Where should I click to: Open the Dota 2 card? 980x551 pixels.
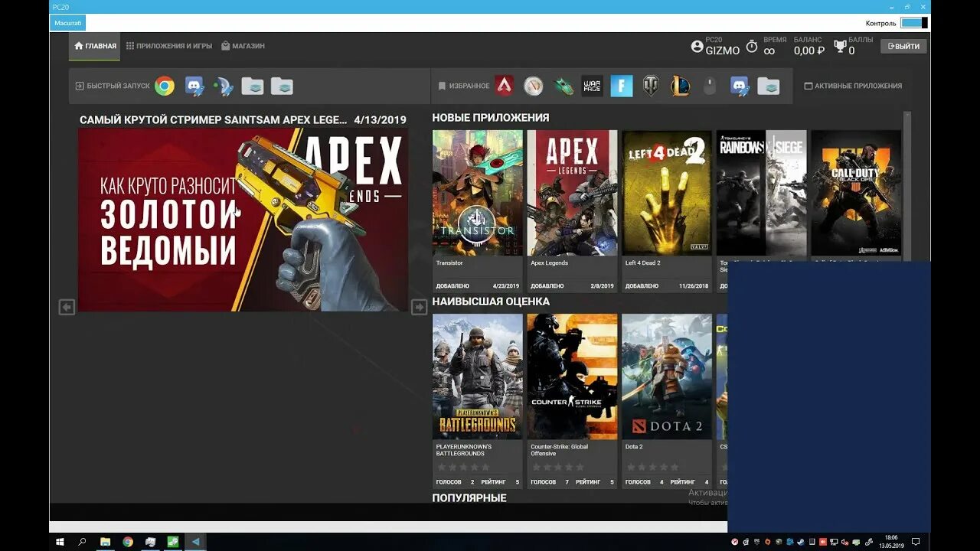tap(667, 400)
